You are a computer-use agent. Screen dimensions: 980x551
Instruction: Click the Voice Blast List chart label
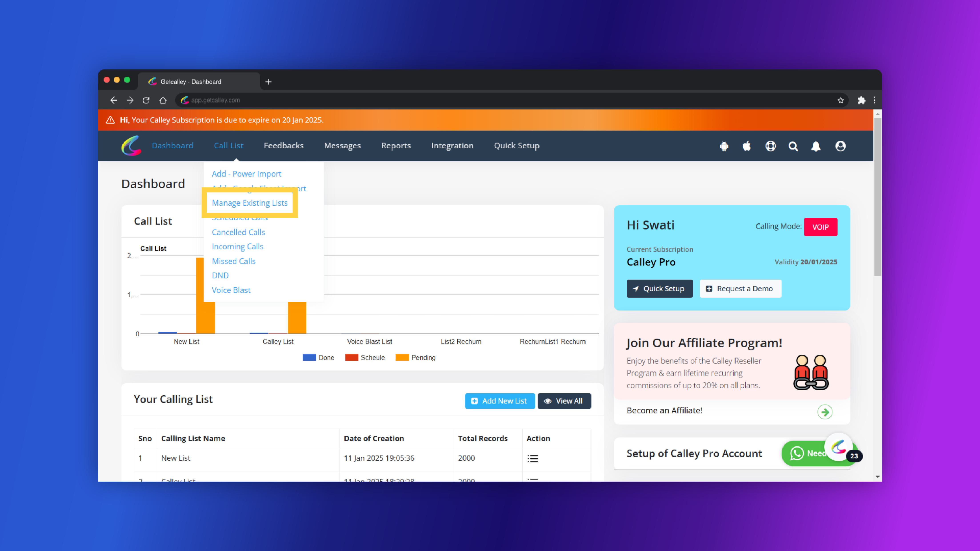(x=369, y=342)
